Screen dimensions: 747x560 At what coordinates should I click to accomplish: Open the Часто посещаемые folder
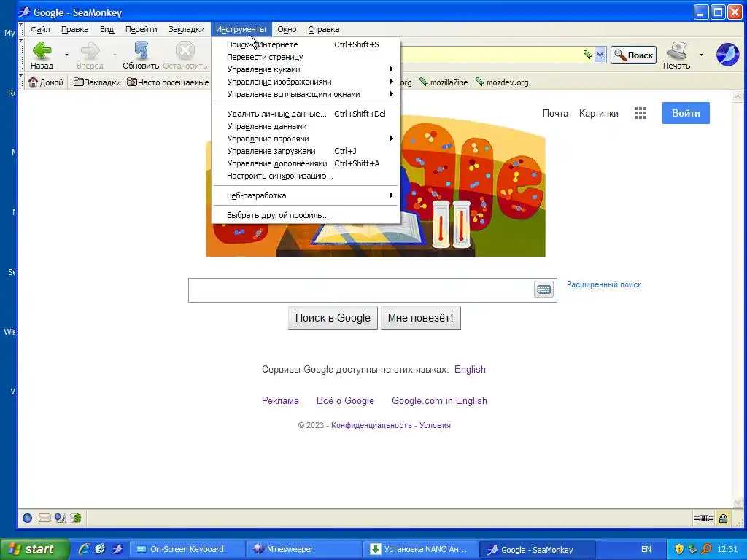[168, 82]
